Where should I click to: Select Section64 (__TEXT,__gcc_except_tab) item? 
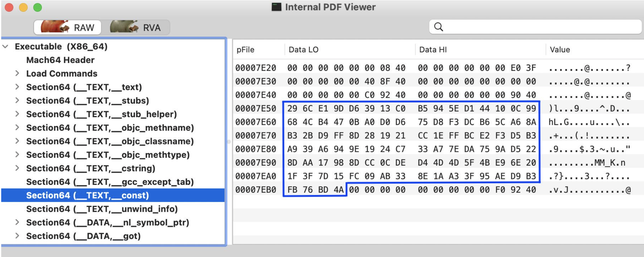click(110, 182)
